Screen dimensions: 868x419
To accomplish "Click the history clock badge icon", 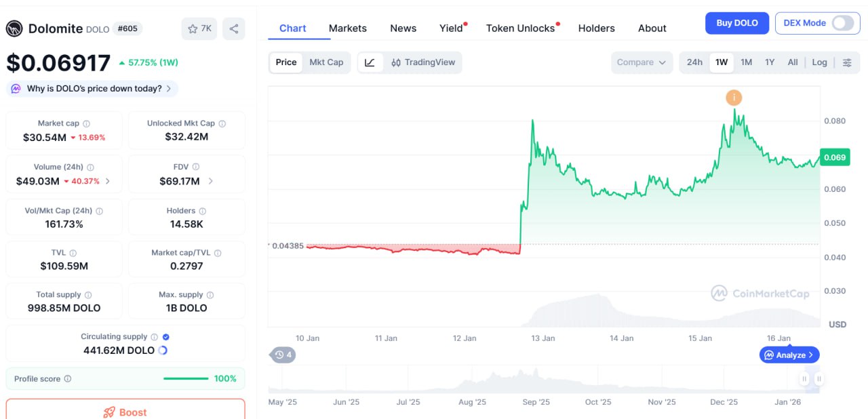I will [283, 355].
